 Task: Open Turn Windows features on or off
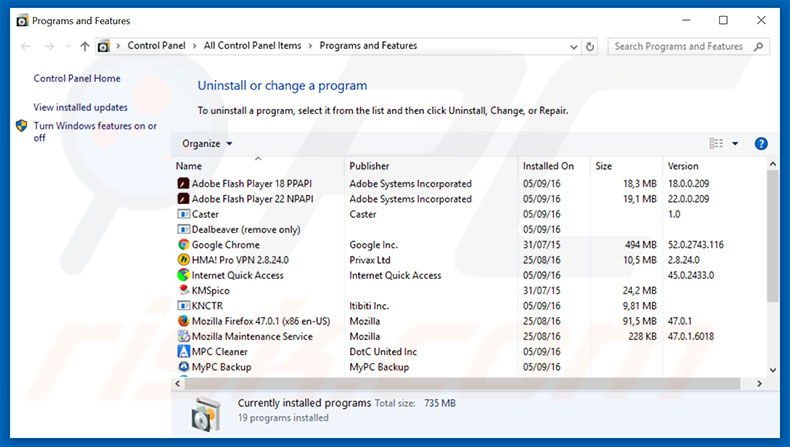tap(95, 132)
